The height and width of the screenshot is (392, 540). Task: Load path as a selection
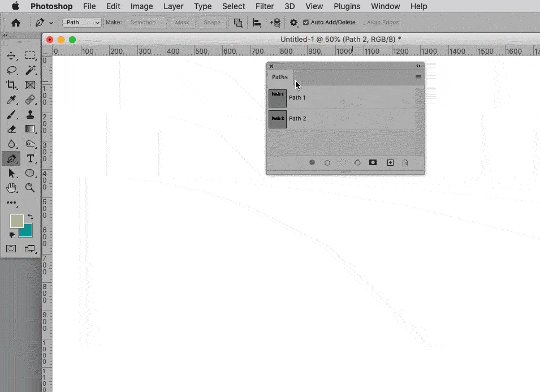pos(342,162)
